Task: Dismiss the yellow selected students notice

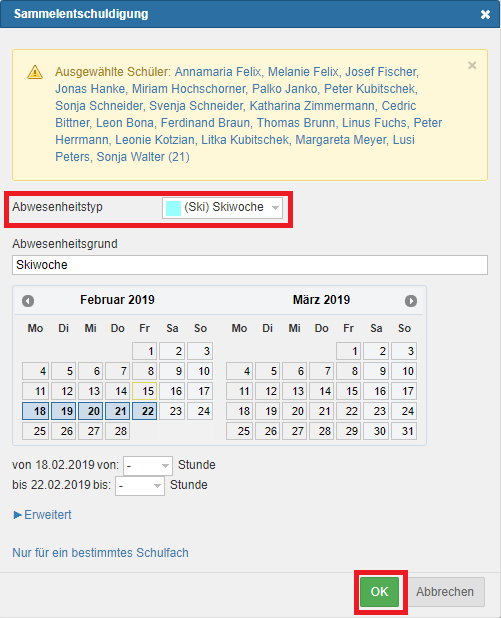Action: pyautogui.click(x=472, y=65)
